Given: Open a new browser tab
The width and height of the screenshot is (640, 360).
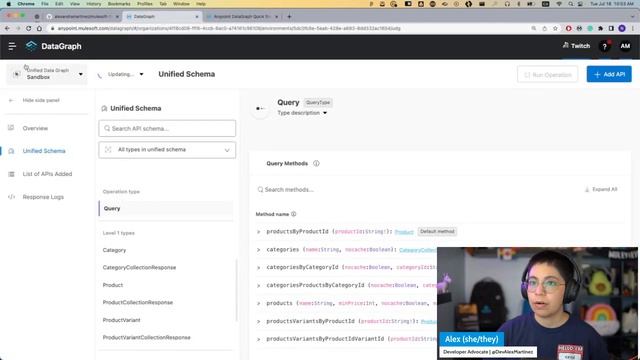Looking at the screenshot, I should (x=289, y=17).
